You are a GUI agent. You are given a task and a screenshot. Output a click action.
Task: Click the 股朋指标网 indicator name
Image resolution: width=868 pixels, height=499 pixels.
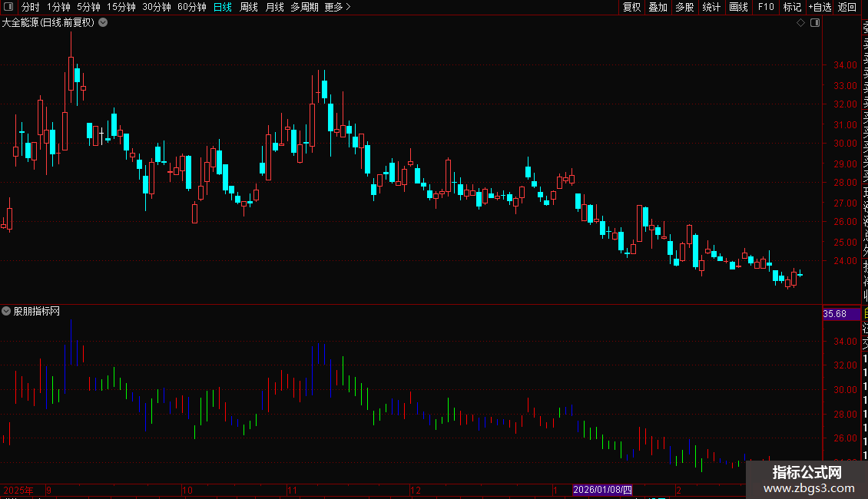click(x=37, y=312)
